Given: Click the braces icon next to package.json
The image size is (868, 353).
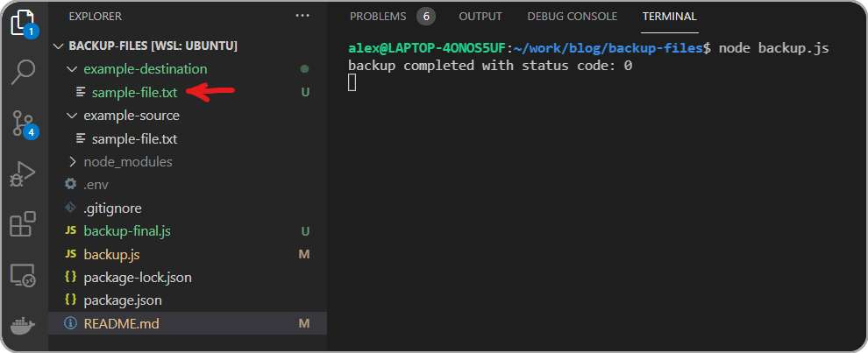Looking at the screenshot, I should pos(70,300).
